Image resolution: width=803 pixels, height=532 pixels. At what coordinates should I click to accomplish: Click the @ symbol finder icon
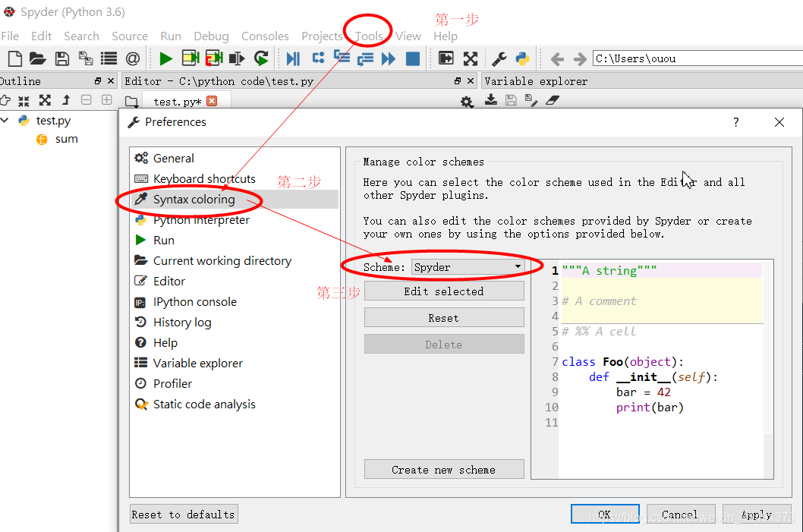(133, 59)
